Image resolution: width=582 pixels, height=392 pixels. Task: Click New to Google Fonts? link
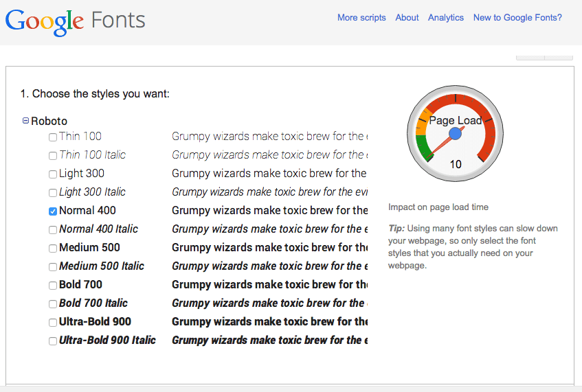[517, 17]
